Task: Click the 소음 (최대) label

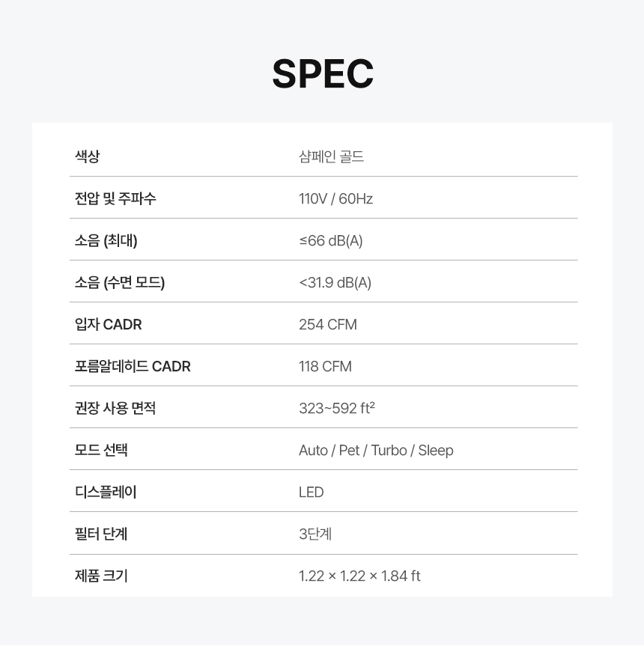Action: click(106, 240)
